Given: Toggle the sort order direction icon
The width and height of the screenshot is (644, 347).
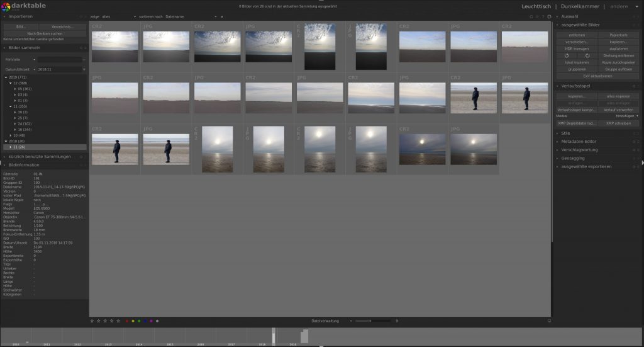Looking at the screenshot, I should tap(222, 17).
